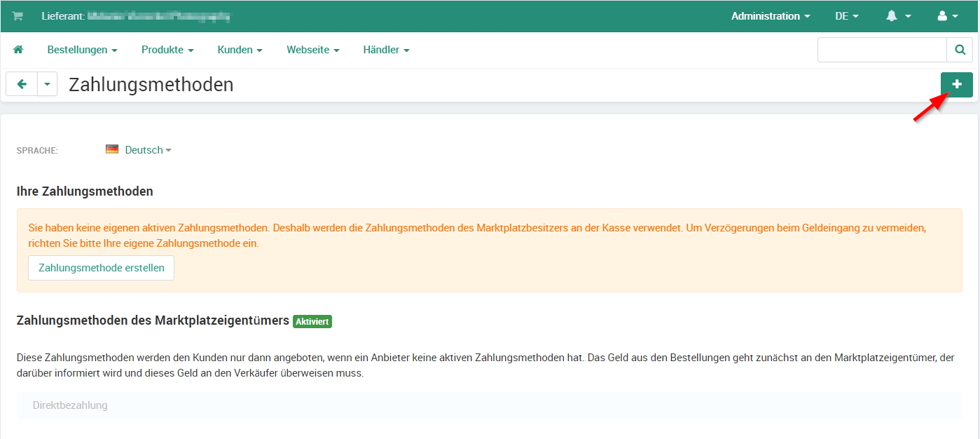Open the shopping cart icon

pos(18,16)
